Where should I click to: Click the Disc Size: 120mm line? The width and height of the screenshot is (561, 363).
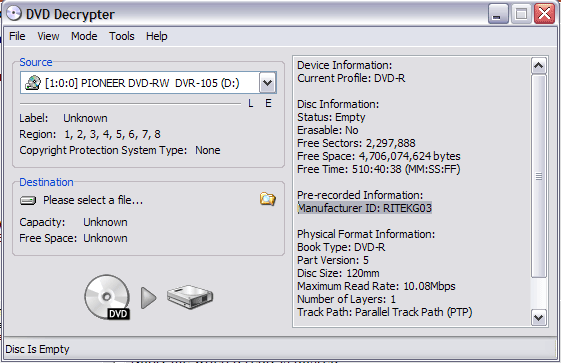(338, 273)
